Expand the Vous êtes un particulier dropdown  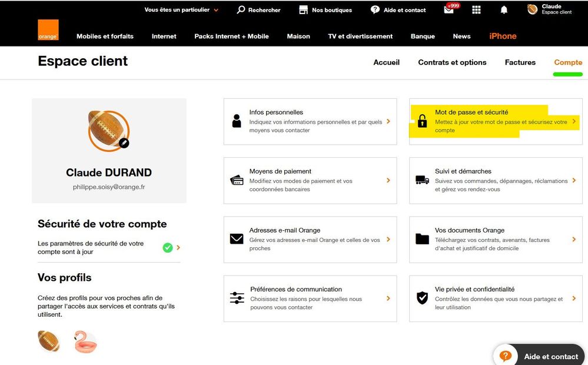pyautogui.click(x=181, y=10)
